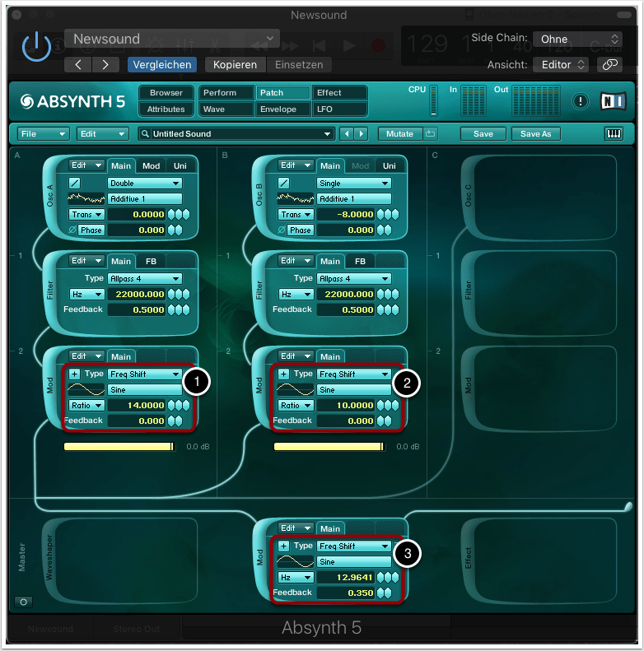Switch to the Browser tab
This screenshot has width=644, height=651.
[166, 92]
